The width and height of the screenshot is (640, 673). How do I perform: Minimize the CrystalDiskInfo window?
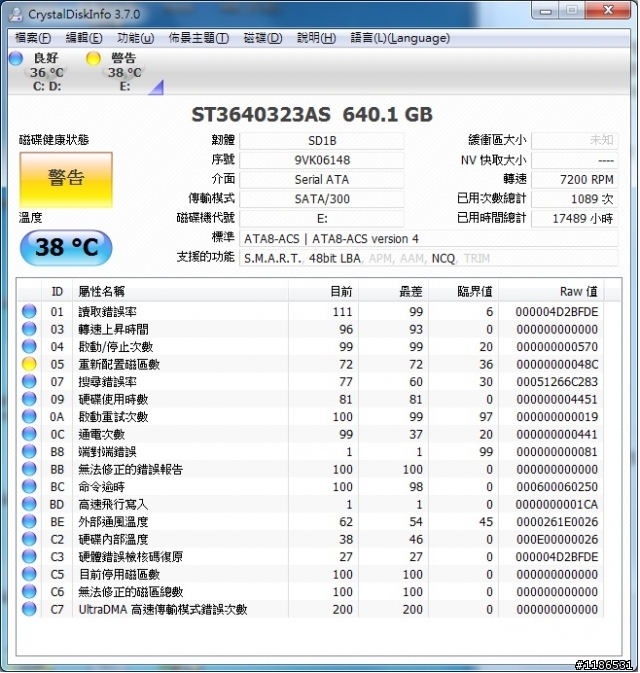click(x=546, y=11)
